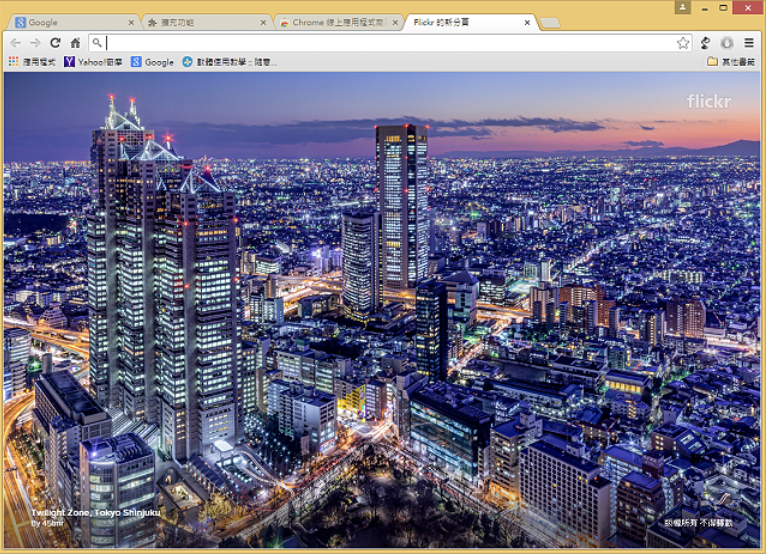Click the flickr logo on the photo
Screen dimensions: 766x554
[709, 101]
